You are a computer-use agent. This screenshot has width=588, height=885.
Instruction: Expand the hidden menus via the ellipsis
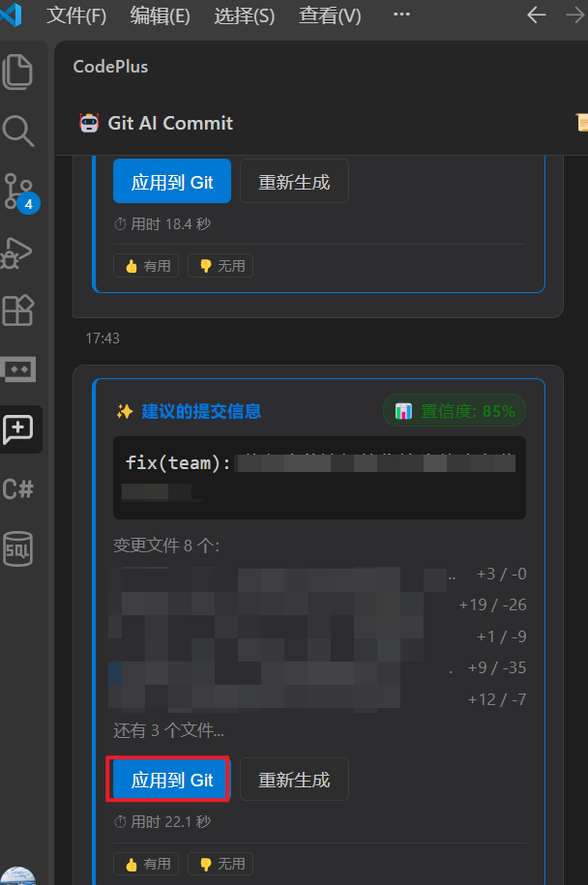401,15
